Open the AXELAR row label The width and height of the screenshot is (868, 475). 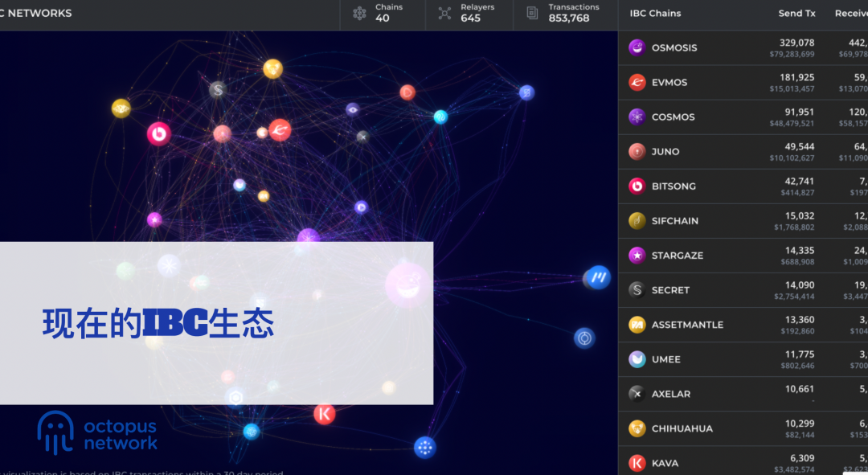(671, 394)
